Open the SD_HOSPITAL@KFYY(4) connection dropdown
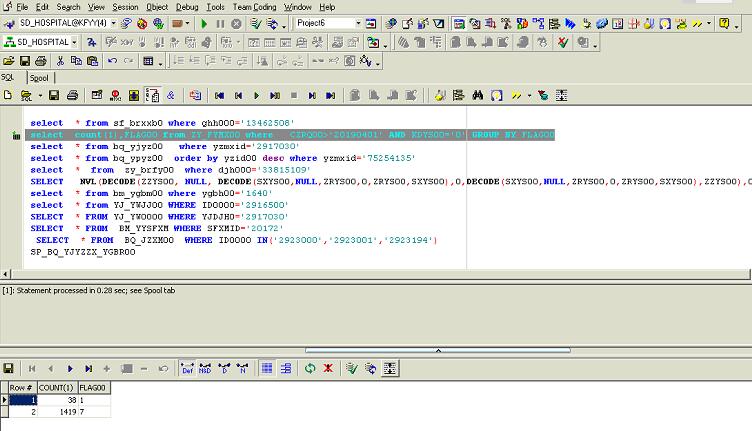Image resolution: width=752 pixels, height=431 pixels. 112,23
